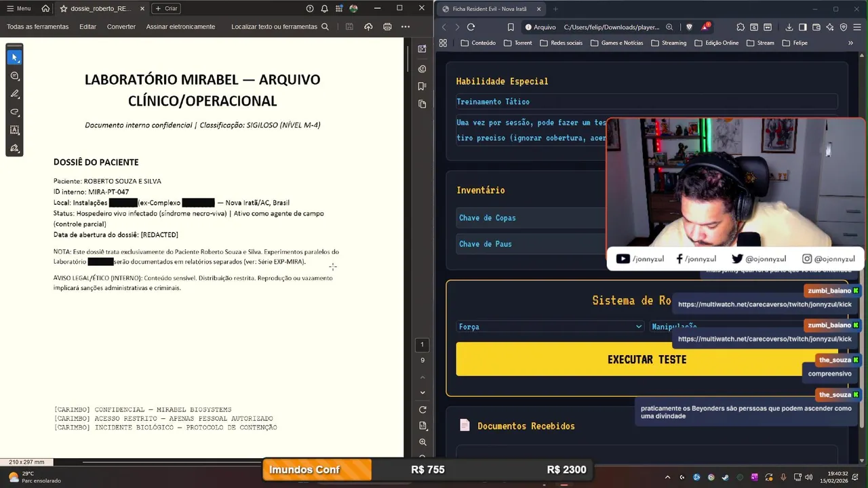Open the Streaming bookmarks folder
The image size is (868, 488).
tap(669, 43)
